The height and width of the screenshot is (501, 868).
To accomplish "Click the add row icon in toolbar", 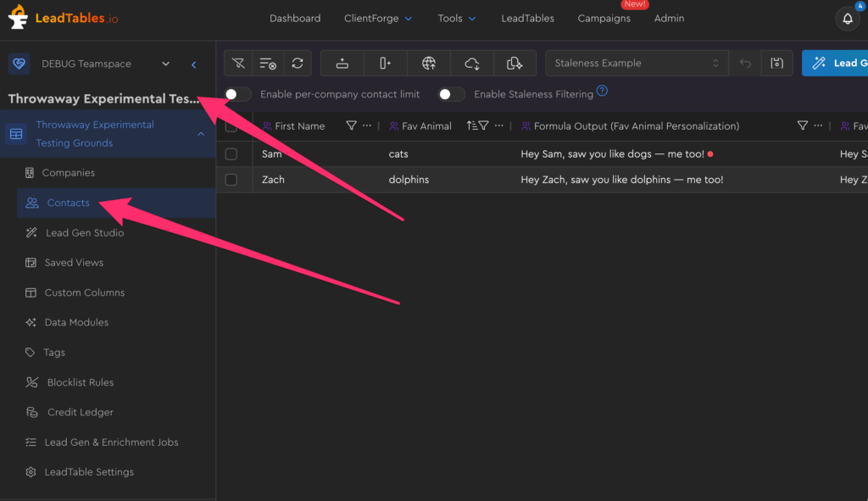I will [342, 64].
